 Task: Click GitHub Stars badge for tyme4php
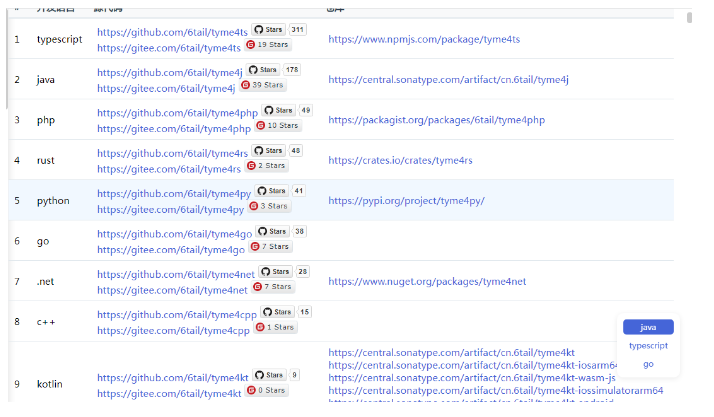click(x=278, y=110)
